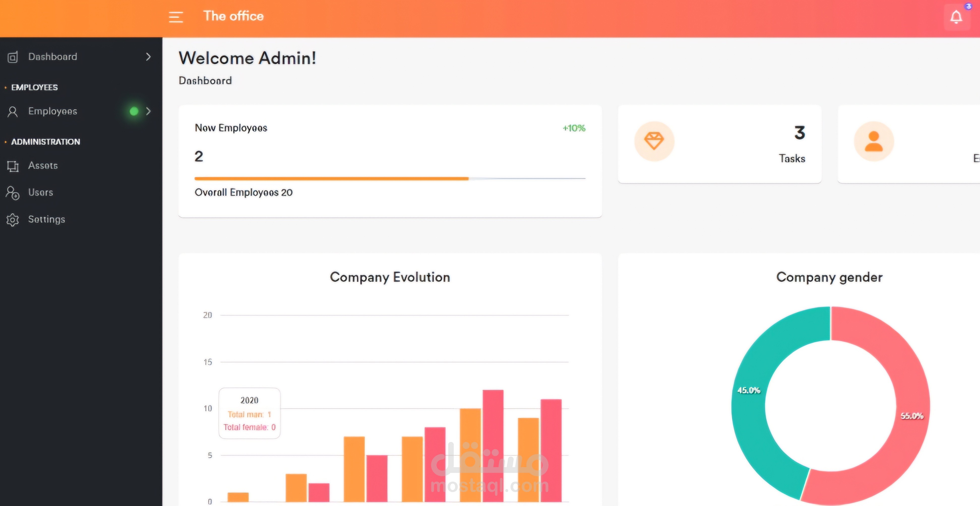Go to Assets in sidebar
Viewport: 980px width, 506px height.
click(81, 166)
